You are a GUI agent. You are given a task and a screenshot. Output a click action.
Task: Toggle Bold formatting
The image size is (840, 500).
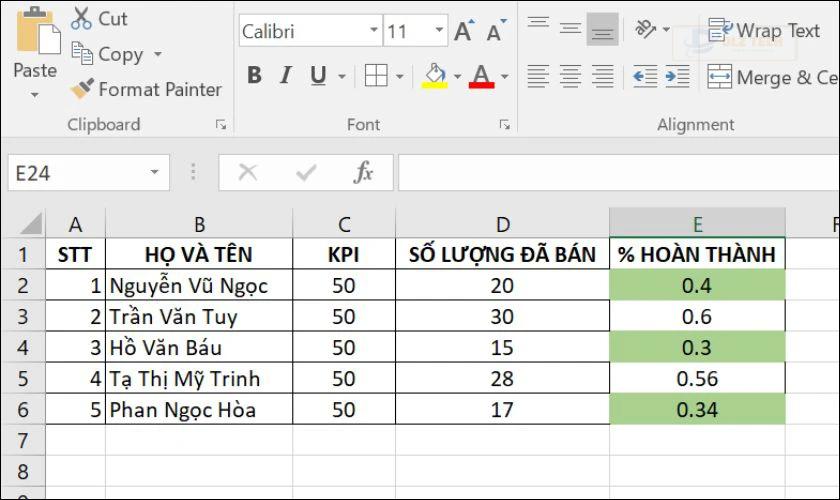tap(254, 76)
